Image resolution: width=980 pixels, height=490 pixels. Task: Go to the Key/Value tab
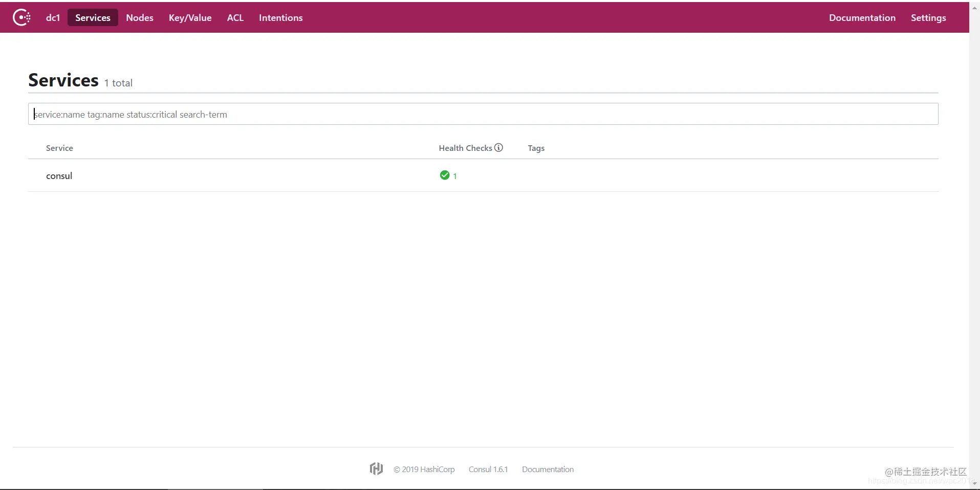coord(190,17)
